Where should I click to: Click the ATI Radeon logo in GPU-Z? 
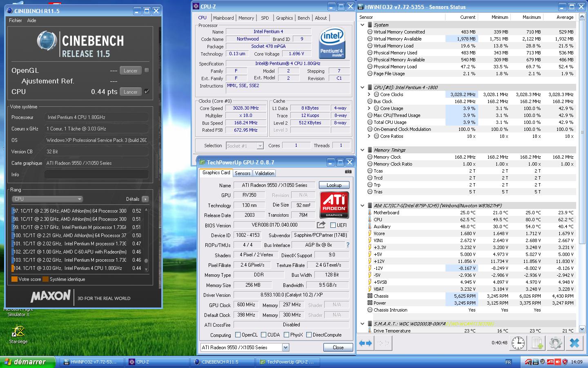click(x=334, y=204)
